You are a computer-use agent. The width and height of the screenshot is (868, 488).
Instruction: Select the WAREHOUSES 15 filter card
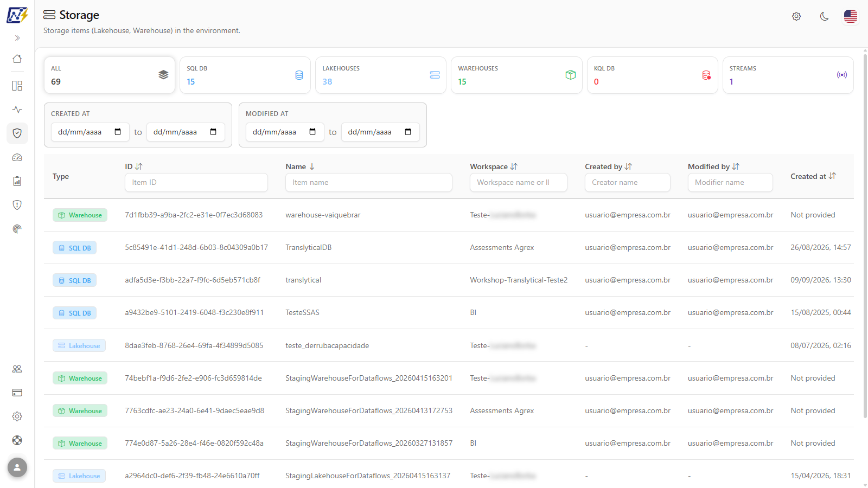516,75
